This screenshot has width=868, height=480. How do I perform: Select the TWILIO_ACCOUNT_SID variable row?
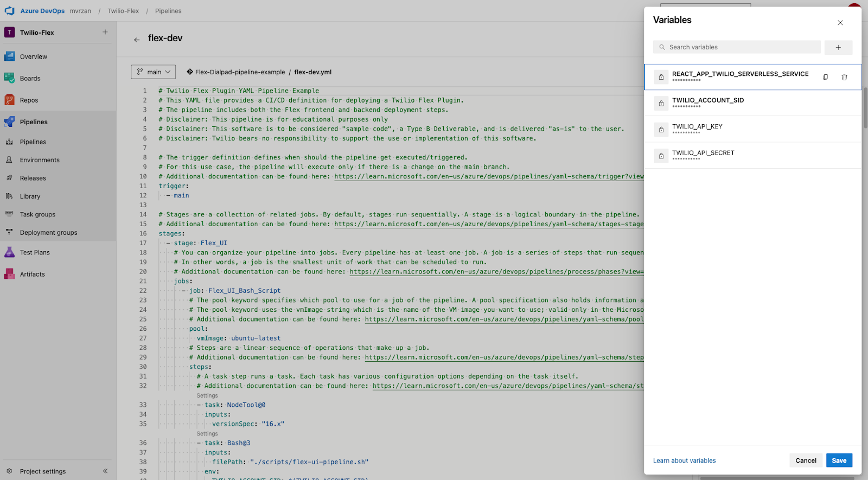[x=753, y=103]
